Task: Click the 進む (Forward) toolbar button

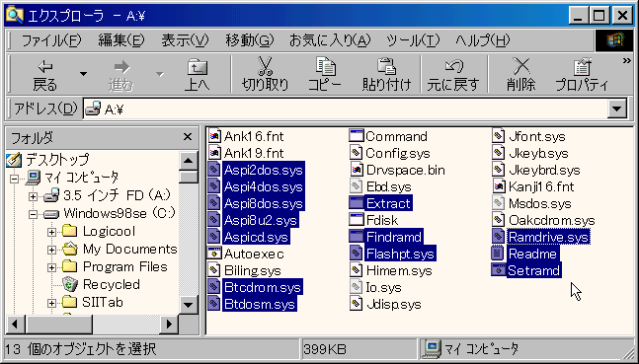Action: (x=121, y=75)
